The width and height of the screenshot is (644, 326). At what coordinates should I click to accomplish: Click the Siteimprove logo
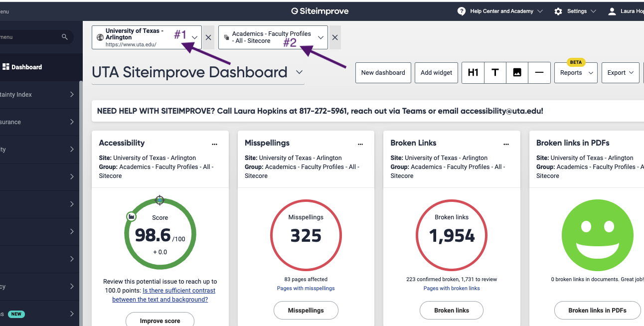[320, 10]
